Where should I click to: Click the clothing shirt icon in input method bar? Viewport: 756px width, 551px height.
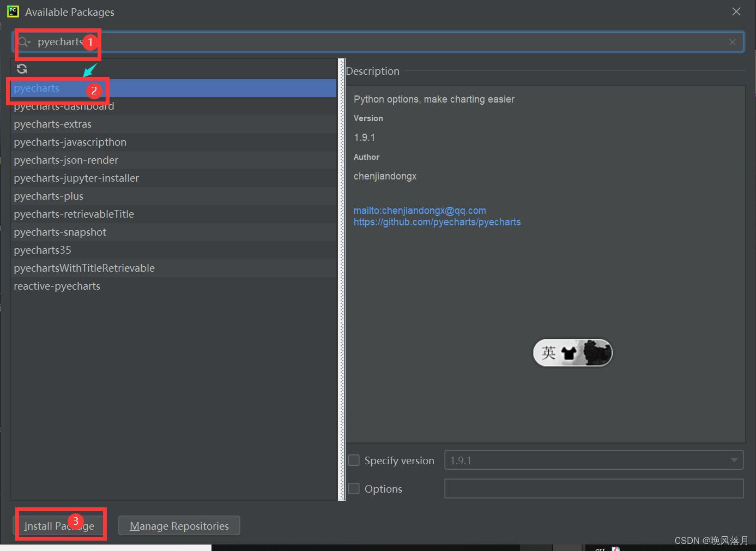568,353
